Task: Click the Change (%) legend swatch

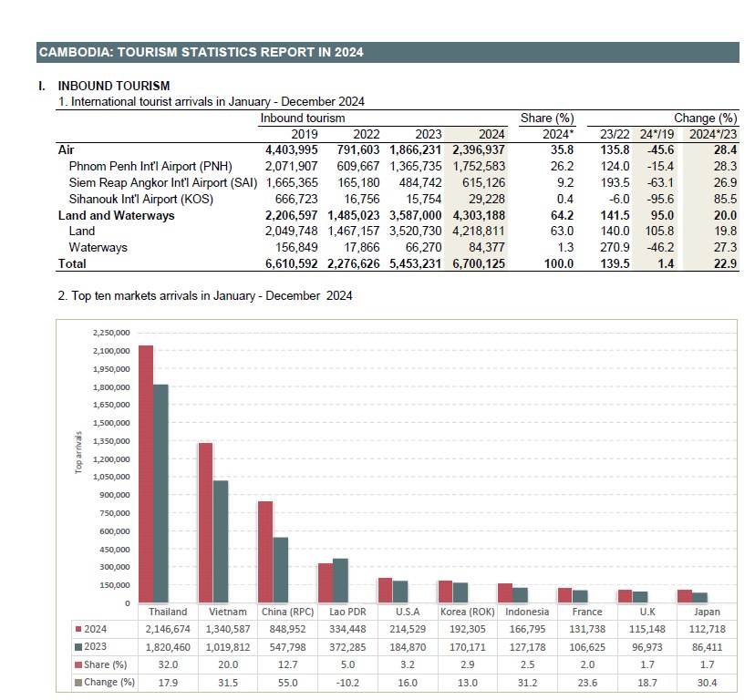Action: click(x=77, y=683)
